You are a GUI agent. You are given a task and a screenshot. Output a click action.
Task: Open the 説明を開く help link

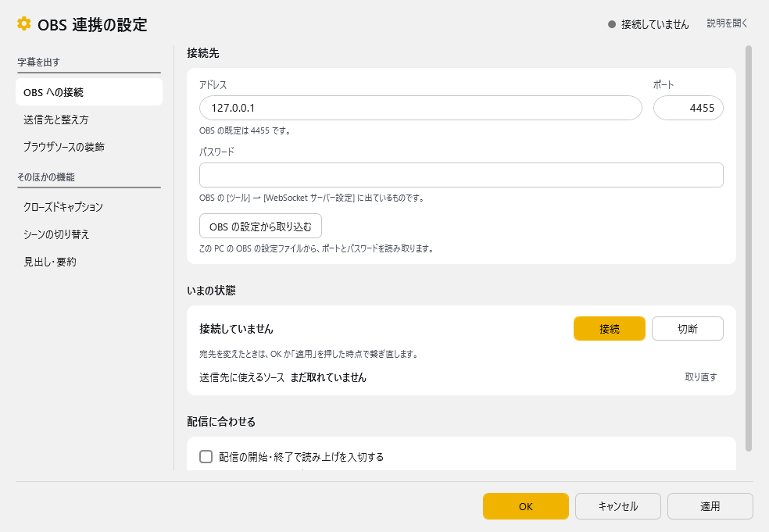(727, 23)
